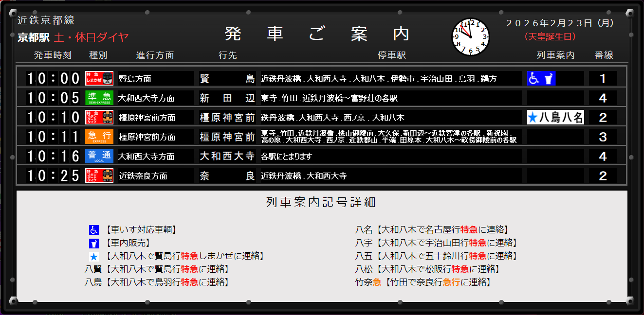Image resolution: width=644 pixels, height=315 pixels.
Task: Click the blue 普通 local train icon
Action: click(x=99, y=156)
